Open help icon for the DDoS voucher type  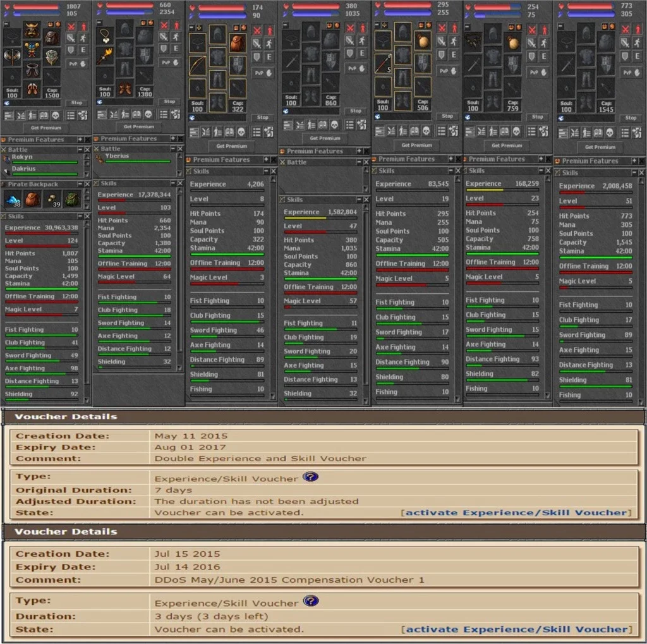click(310, 601)
